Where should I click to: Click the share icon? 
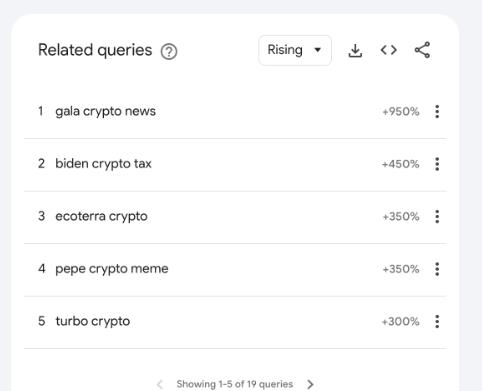click(422, 50)
